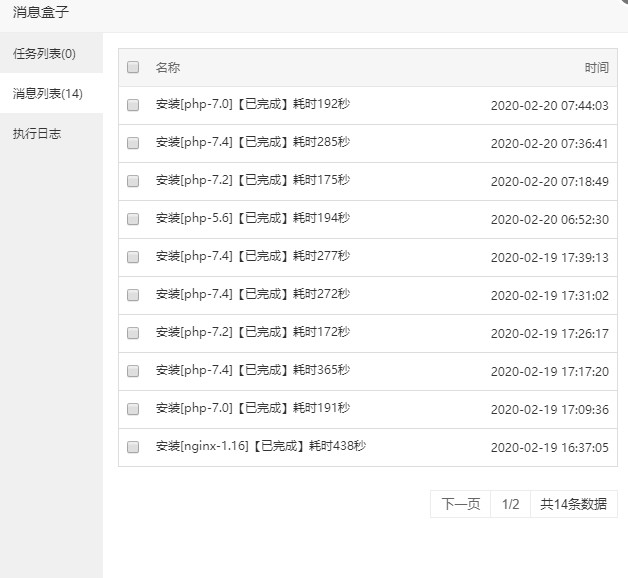Click the 名称 column header

168,68
